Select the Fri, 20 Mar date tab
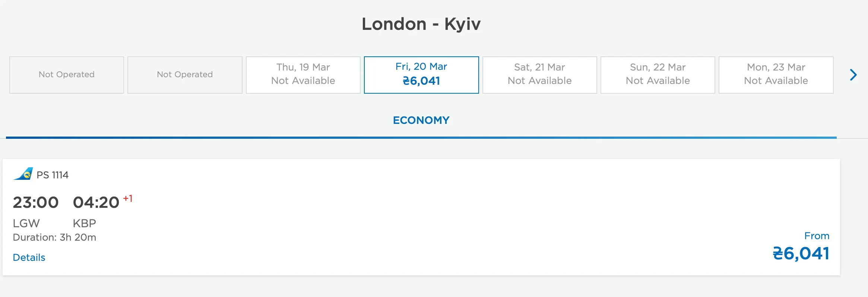868x297 pixels. 421,75
